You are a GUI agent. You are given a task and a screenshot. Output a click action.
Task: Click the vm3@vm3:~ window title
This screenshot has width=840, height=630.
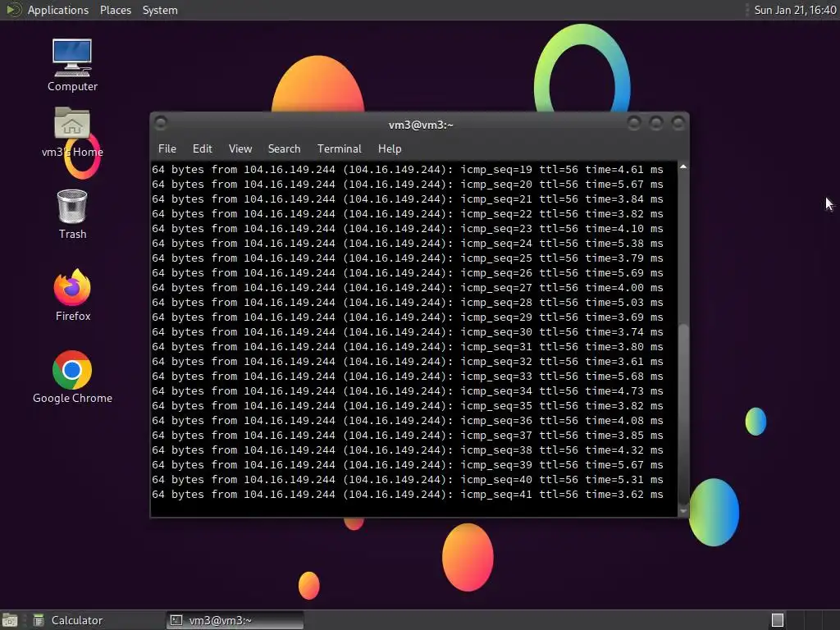coord(421,125)
